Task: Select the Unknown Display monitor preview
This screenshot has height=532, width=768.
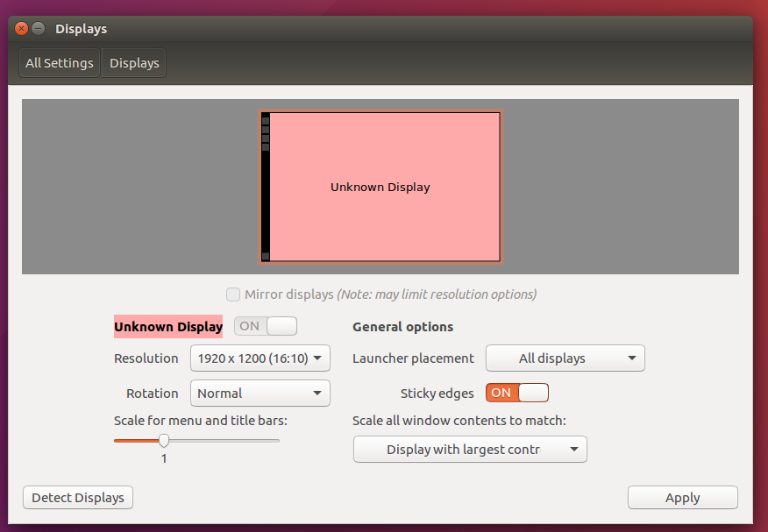Action: tap(380, 187)
